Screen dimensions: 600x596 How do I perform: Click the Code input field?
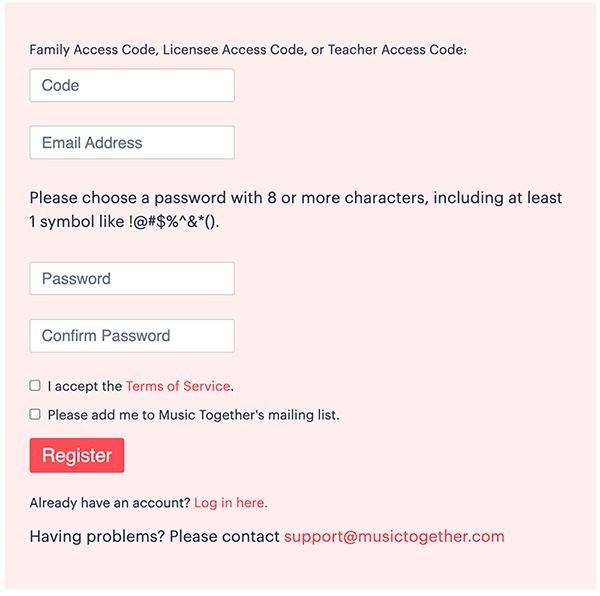click(x=132, y=86)
